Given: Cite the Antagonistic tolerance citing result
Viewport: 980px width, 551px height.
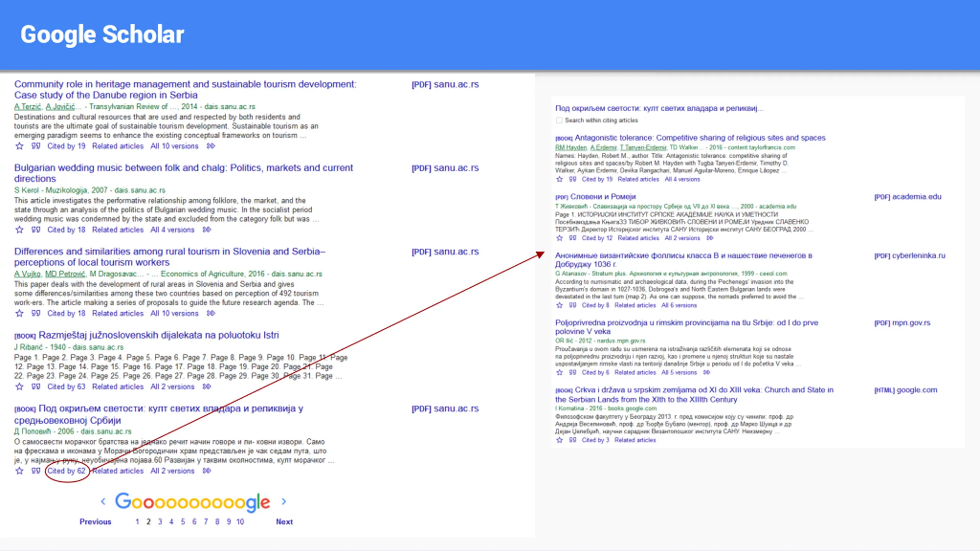Looking at the screenshot, I should 572,179.
